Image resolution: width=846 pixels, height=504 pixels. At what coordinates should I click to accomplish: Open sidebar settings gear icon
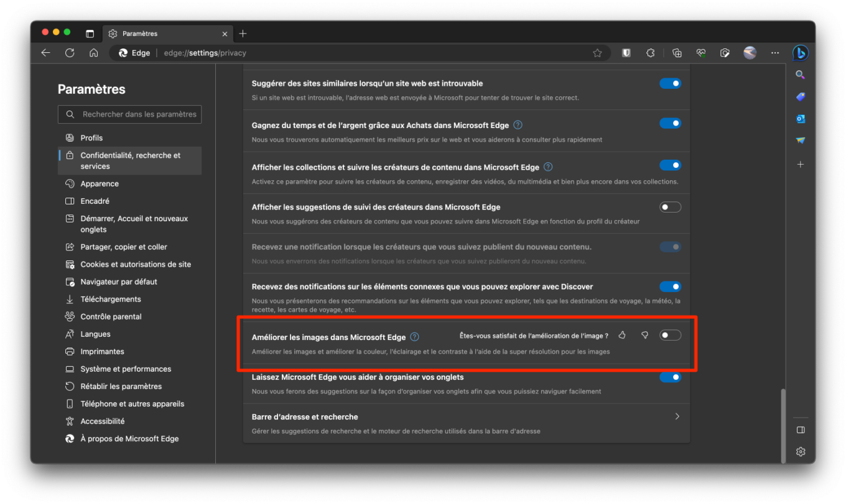click(x=801, y=451)
